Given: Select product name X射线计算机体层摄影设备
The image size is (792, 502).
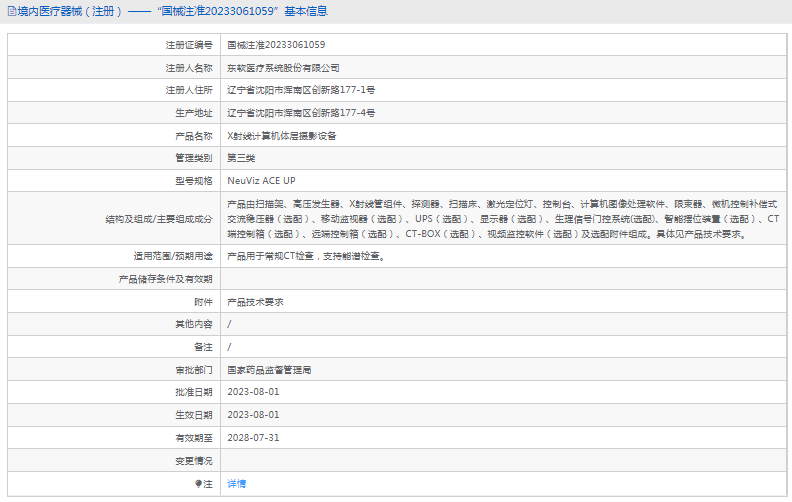Looking at the screenshot, I should pos(282,136).
